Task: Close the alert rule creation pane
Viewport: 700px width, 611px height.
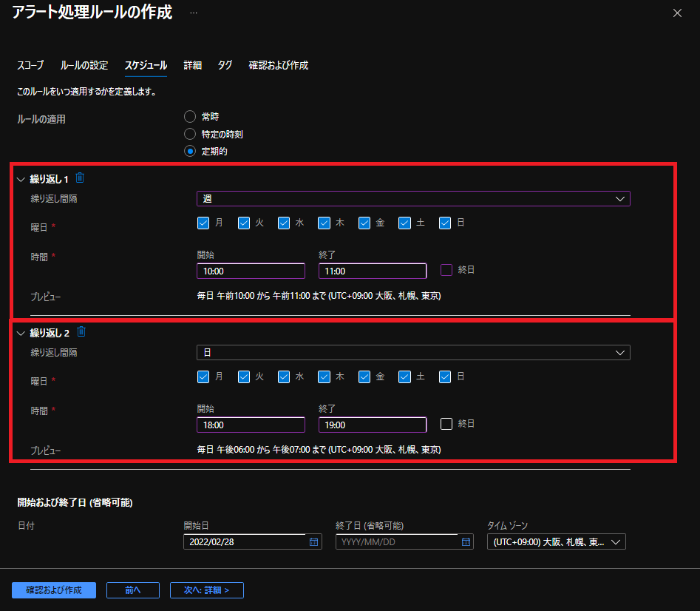Action: point(676,13)
